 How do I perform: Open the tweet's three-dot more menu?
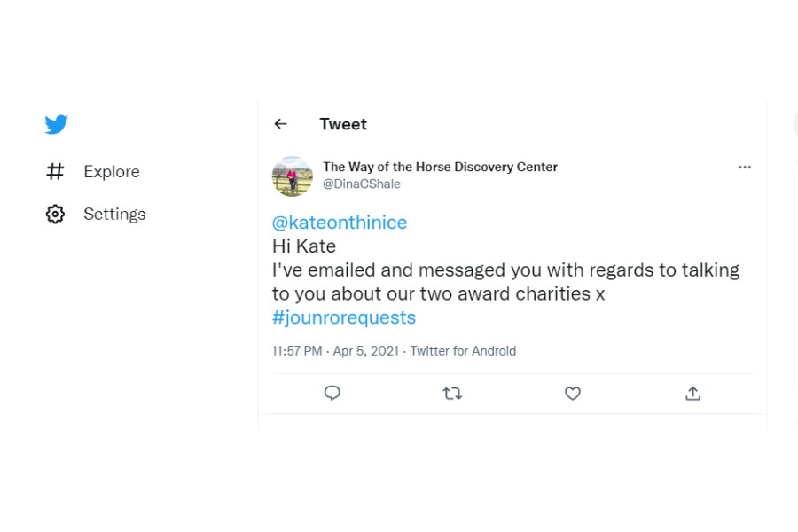click(745, 167)
